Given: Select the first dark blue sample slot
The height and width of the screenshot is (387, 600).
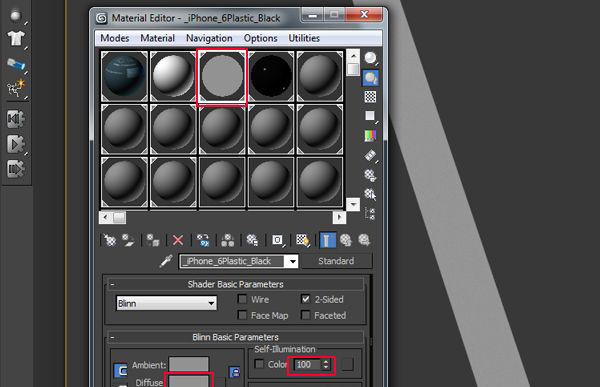Looking at the screenshot, I should click(x=124, y=77).
